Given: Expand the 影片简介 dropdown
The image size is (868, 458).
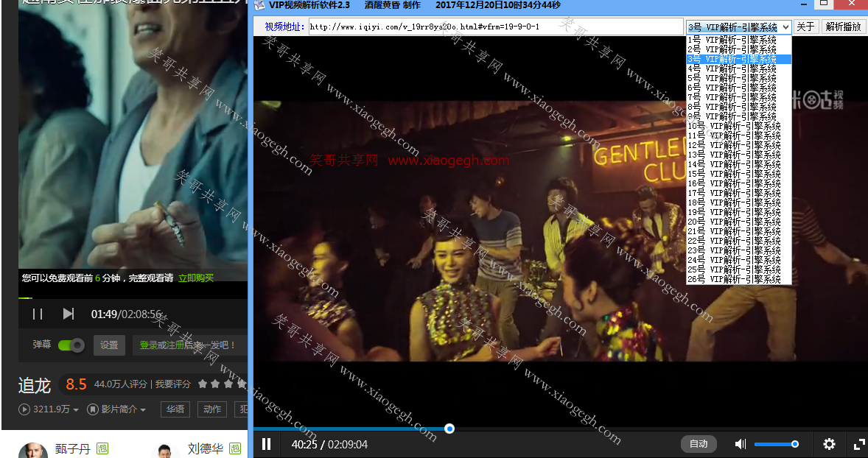Looking at the screenshot, I should point(143,410).
